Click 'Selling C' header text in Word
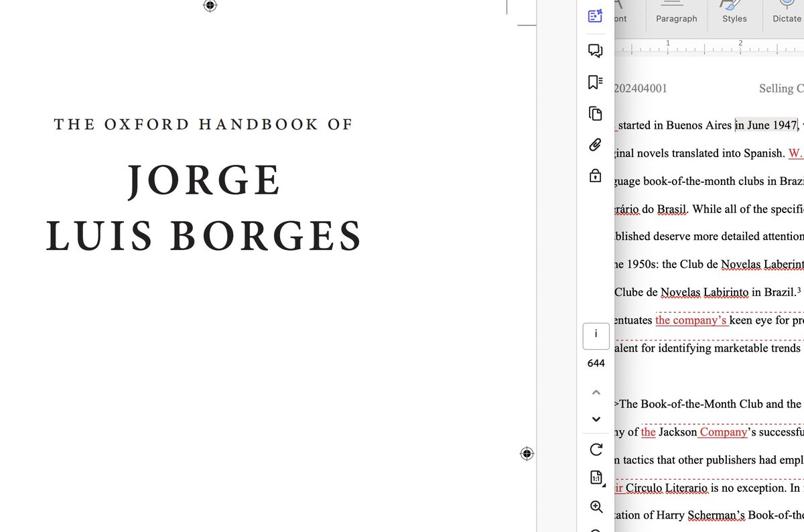804x532 pixels. (x=781, y=88)
